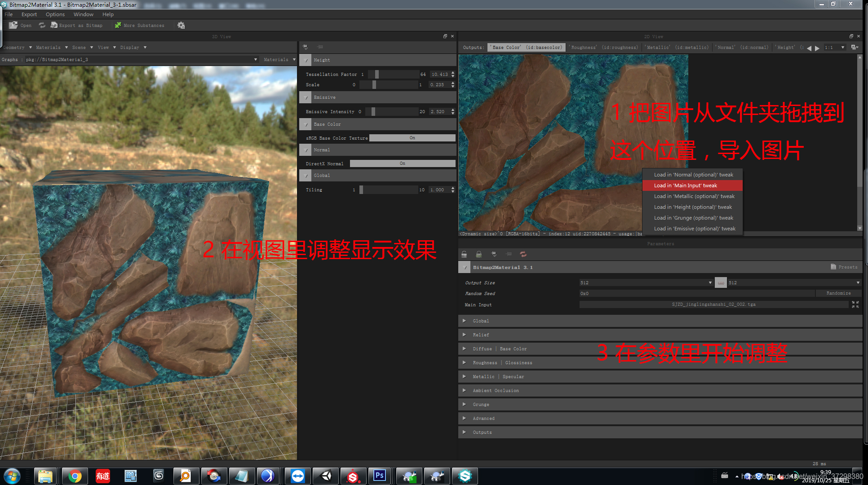Screen dimensions: 868x485
Task: Select the Roughness output tab
Action: click(604, 47)
